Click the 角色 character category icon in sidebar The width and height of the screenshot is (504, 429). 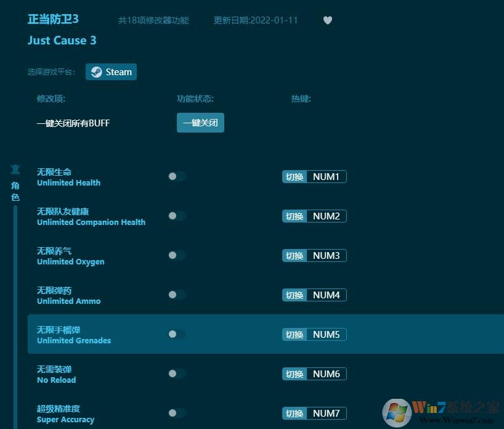pos(15,169)
